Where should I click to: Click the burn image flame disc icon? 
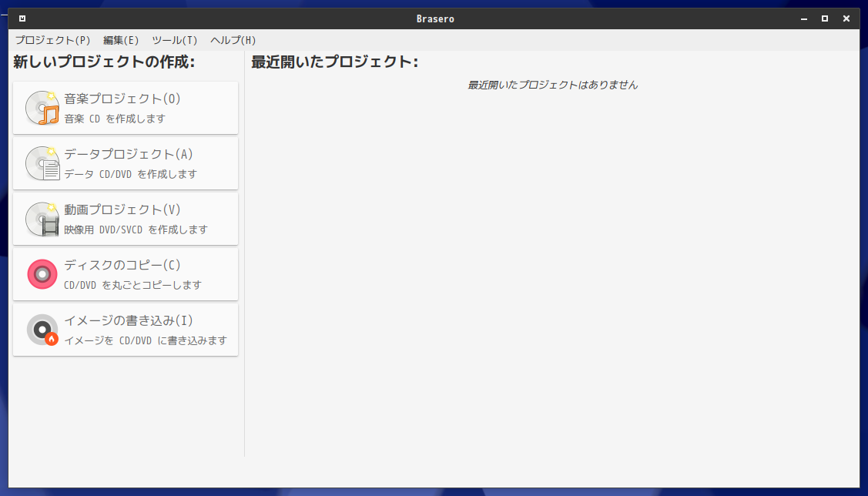(x=42, y=330)
